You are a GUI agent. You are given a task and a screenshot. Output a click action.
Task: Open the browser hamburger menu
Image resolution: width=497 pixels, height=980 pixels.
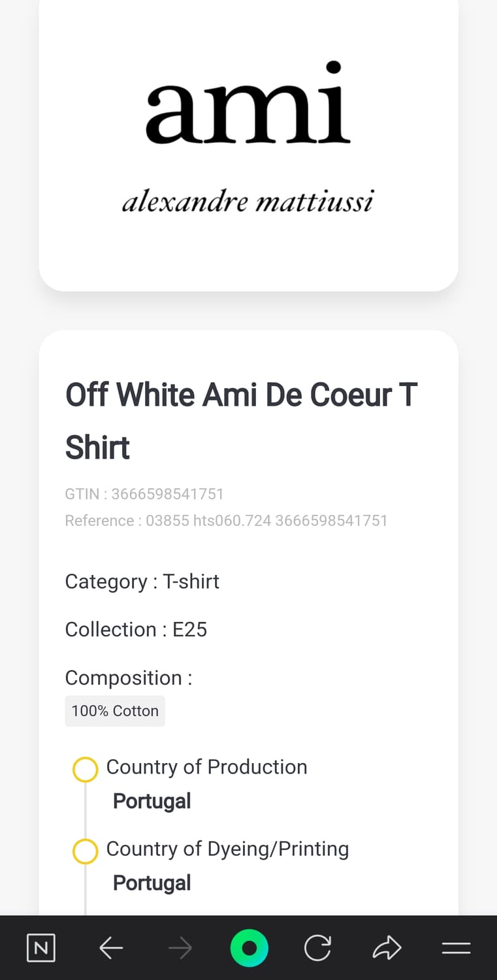click(456, 948)
